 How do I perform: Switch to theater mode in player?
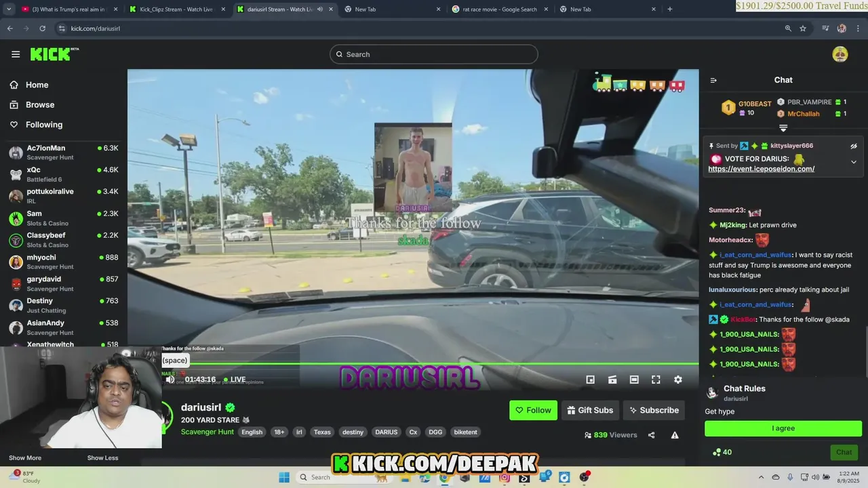coord(634,380)
